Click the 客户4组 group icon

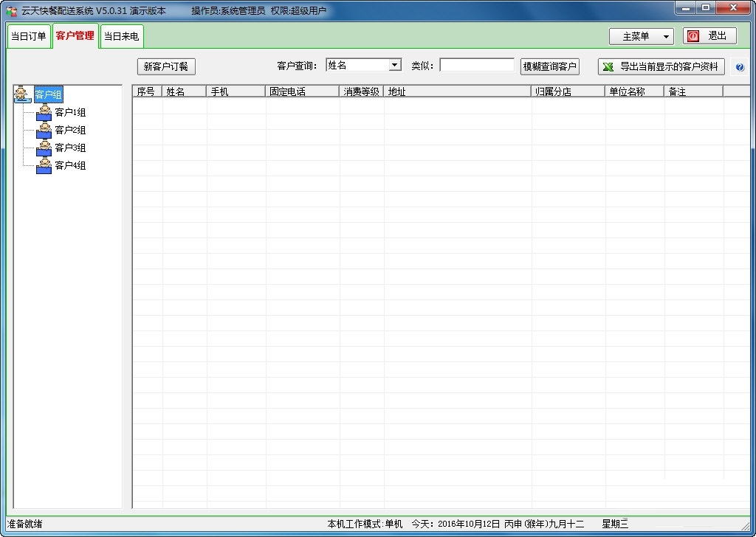pyautogui.click(x=44, y=166)
